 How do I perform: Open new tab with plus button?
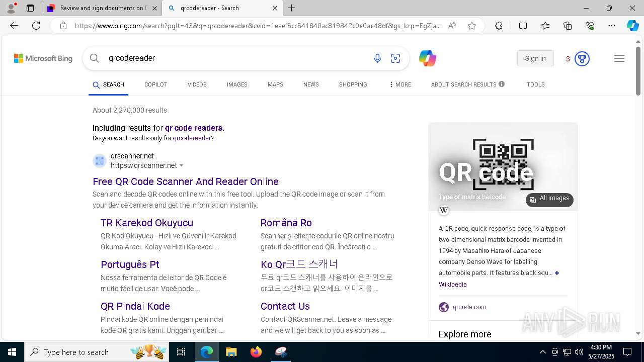click(291, 8)
